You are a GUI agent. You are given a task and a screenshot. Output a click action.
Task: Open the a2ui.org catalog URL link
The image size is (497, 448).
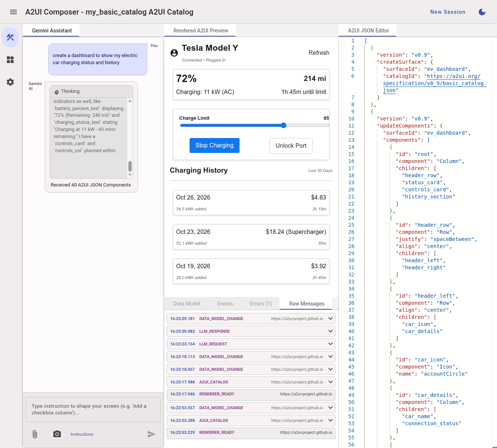435,83
